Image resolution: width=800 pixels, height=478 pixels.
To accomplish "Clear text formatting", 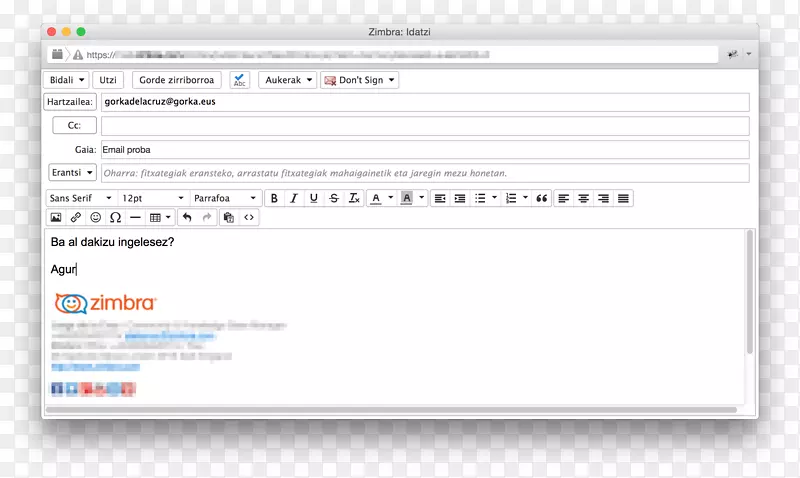I will 354,198.
